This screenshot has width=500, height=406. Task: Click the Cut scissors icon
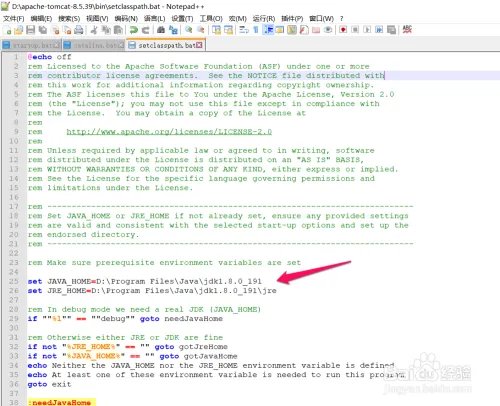pos(94,30)
